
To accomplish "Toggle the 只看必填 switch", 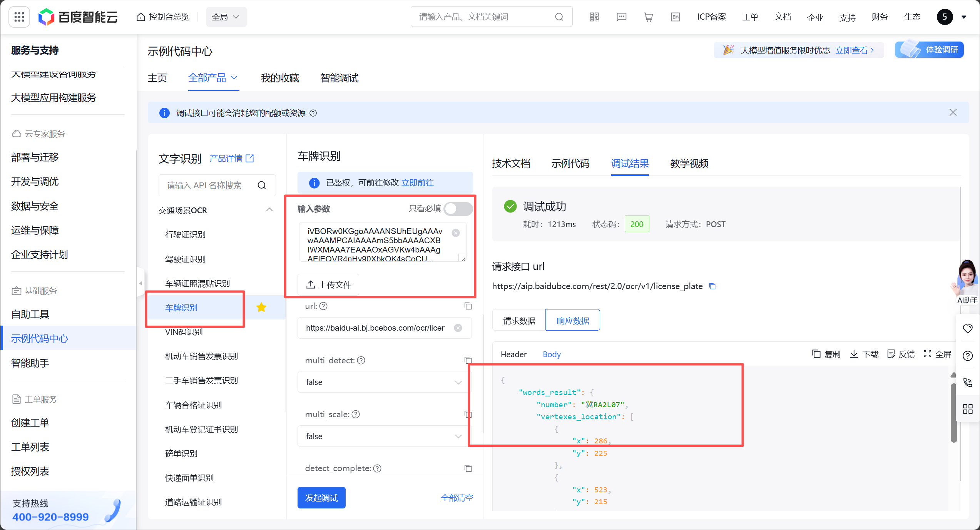I will [x=458, y=209].
